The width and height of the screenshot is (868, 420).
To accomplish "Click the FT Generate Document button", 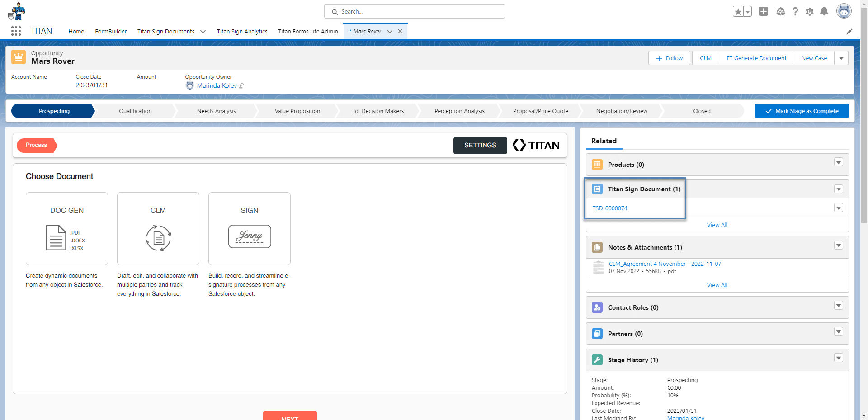I will click(756, 58).
